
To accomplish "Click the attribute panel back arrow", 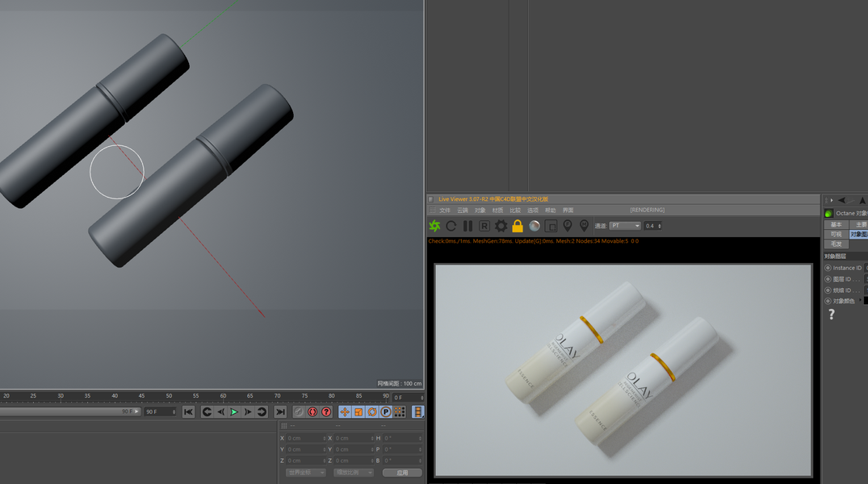I will coord(842,200).
